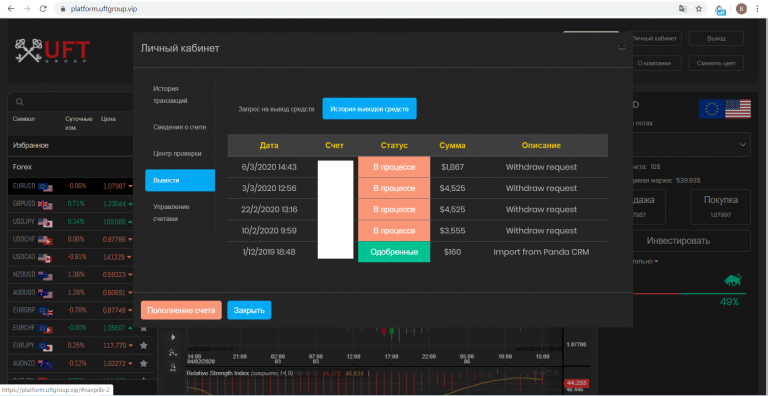The height and width of the screenshot is (396, 768).
Task: Open Сведения о счете section
Action: click(180, 127)
